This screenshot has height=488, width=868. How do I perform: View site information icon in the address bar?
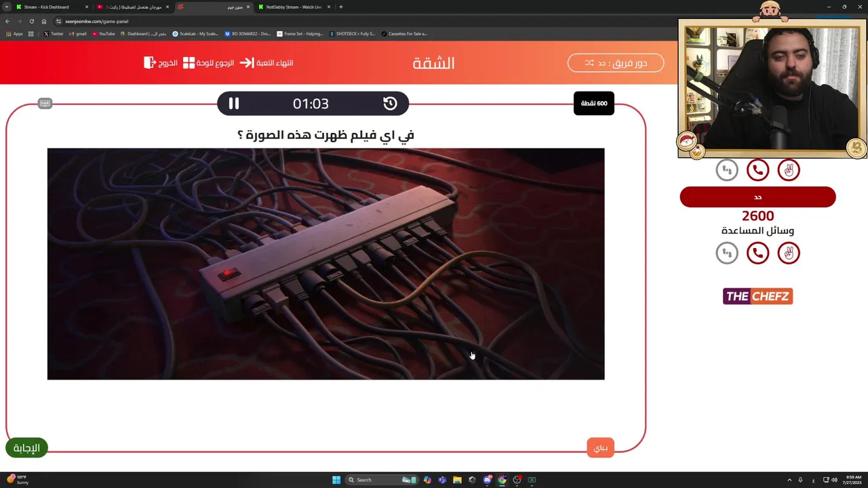(x=59, y=21)
